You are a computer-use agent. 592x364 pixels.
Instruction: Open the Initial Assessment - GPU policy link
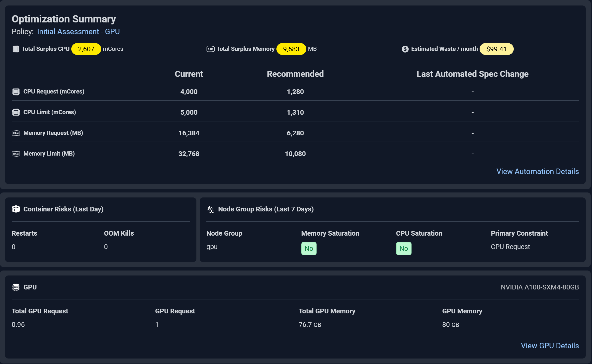point(78,32)
